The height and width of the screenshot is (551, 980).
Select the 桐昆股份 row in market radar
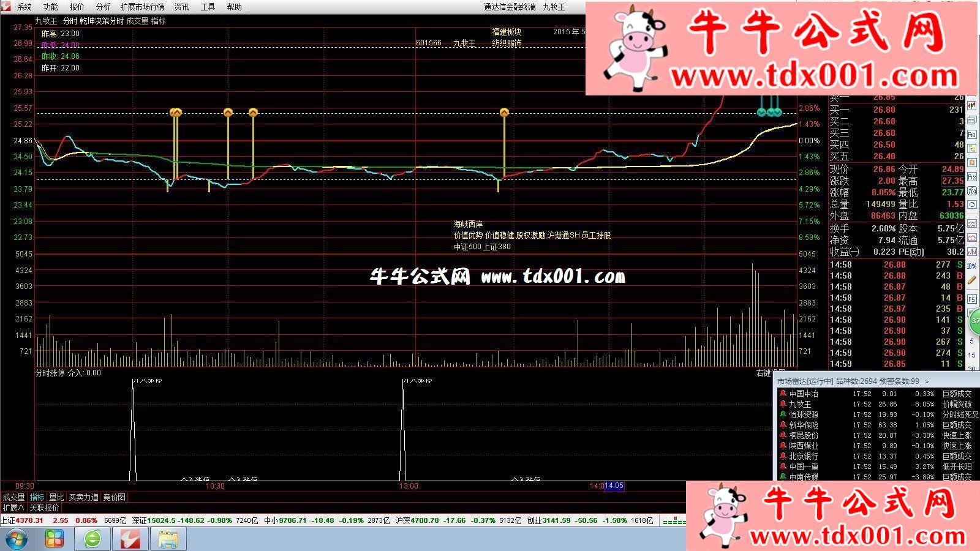[x=877, y=435]
